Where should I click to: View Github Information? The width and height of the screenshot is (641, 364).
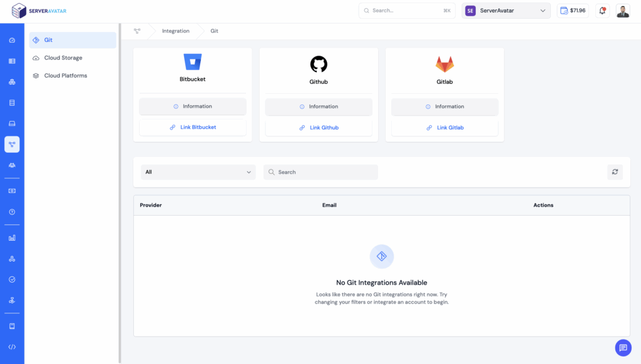[x=319, y=106]
